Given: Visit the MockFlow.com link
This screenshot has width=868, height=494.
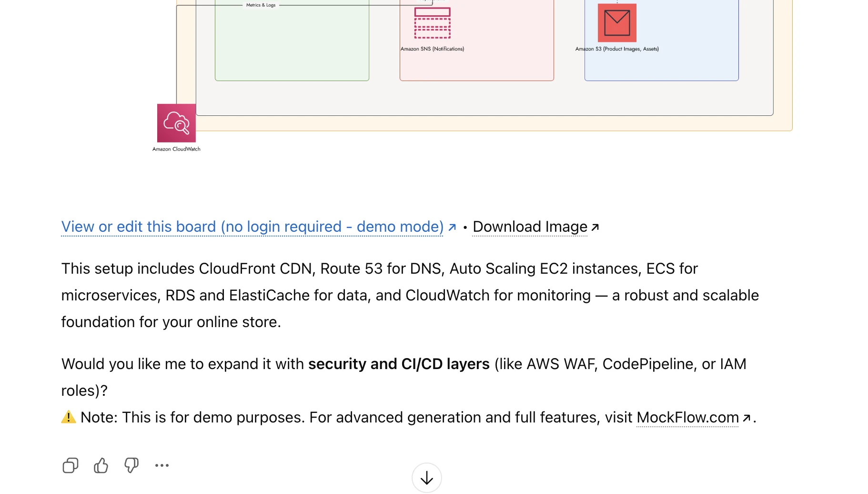Looking at the screenshot, I should pos(687,418).
